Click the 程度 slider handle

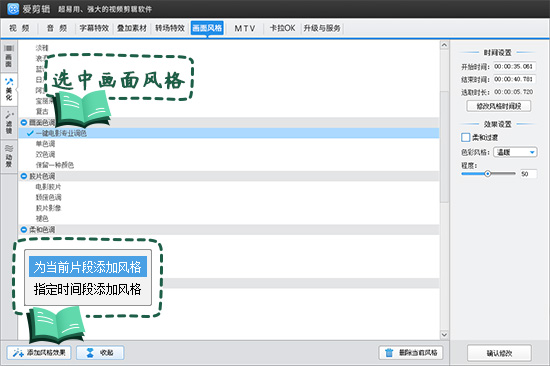(x=487, y=174)
